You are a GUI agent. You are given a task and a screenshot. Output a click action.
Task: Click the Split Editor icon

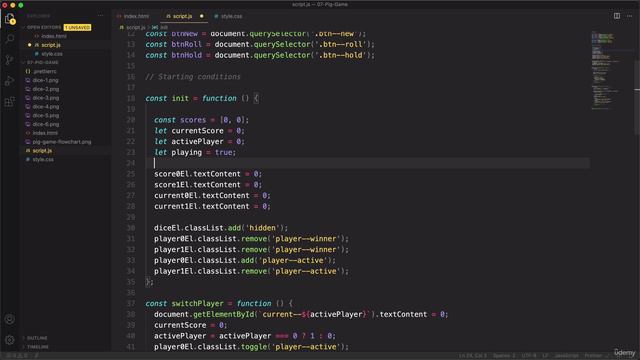[617, 16]
